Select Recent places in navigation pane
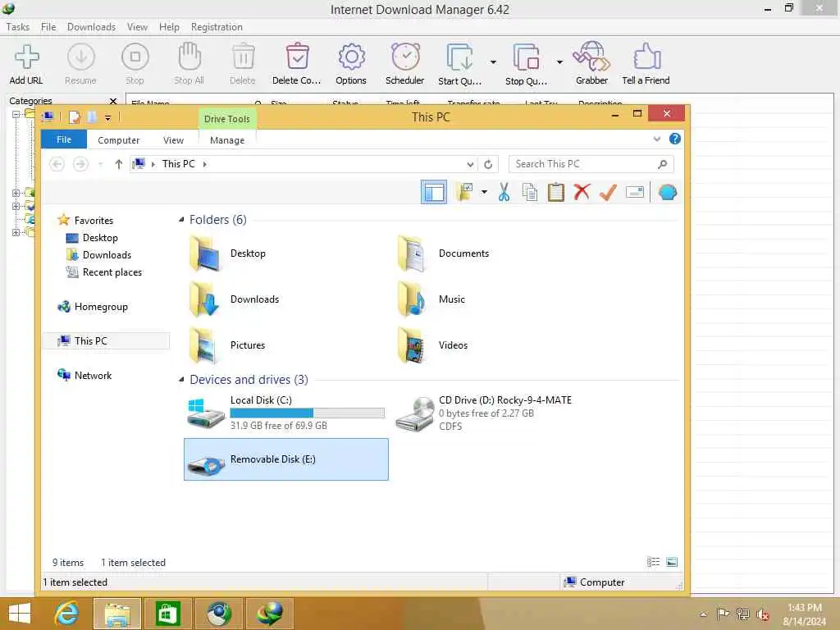This screenshot has height=630, width=840. [x=112, y=272]
